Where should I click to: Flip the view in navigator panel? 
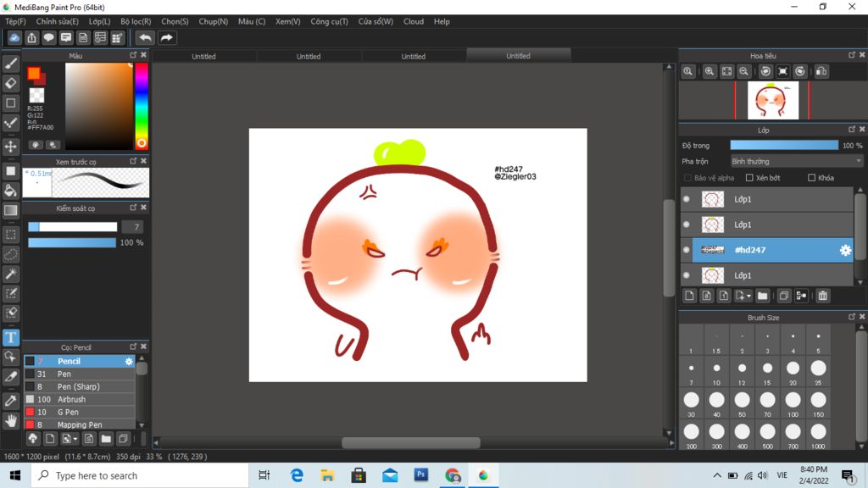[x=822, y=71]
